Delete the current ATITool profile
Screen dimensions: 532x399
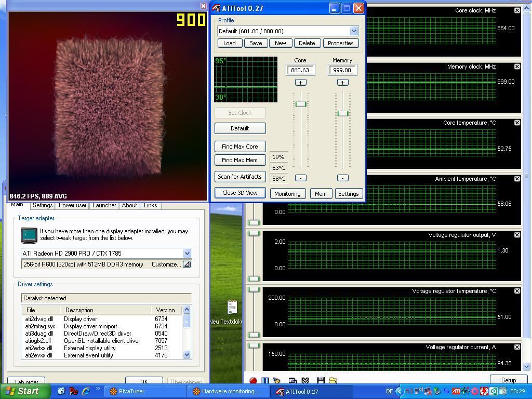(x=307, y=43)
